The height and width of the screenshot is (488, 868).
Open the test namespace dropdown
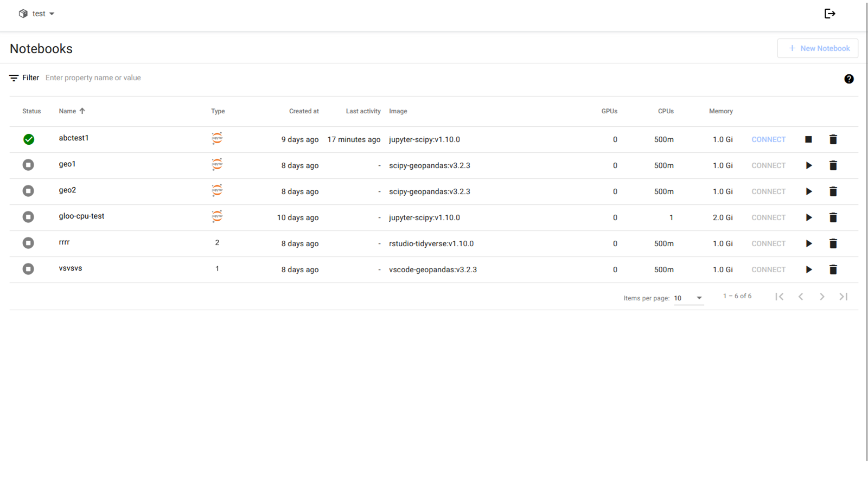(37, 14)
